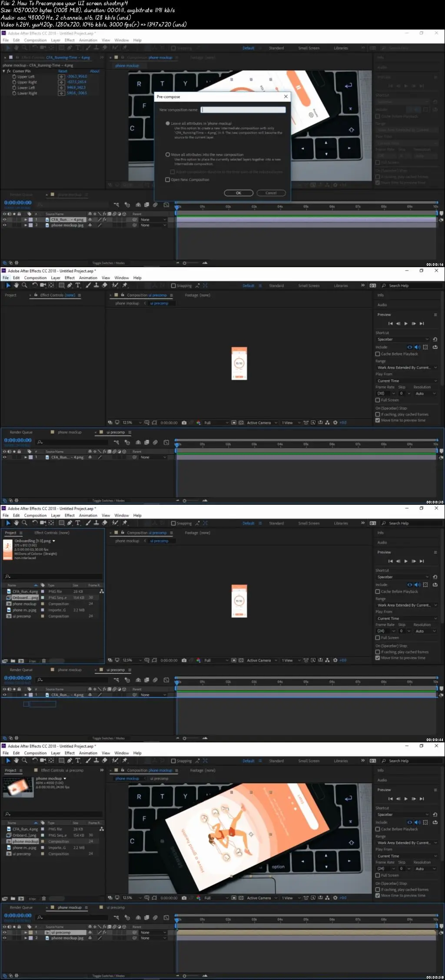Switch to Project tab in the 00:00:30 frame
The width and height of the screenshot is (445, 980).
point(10,295)
